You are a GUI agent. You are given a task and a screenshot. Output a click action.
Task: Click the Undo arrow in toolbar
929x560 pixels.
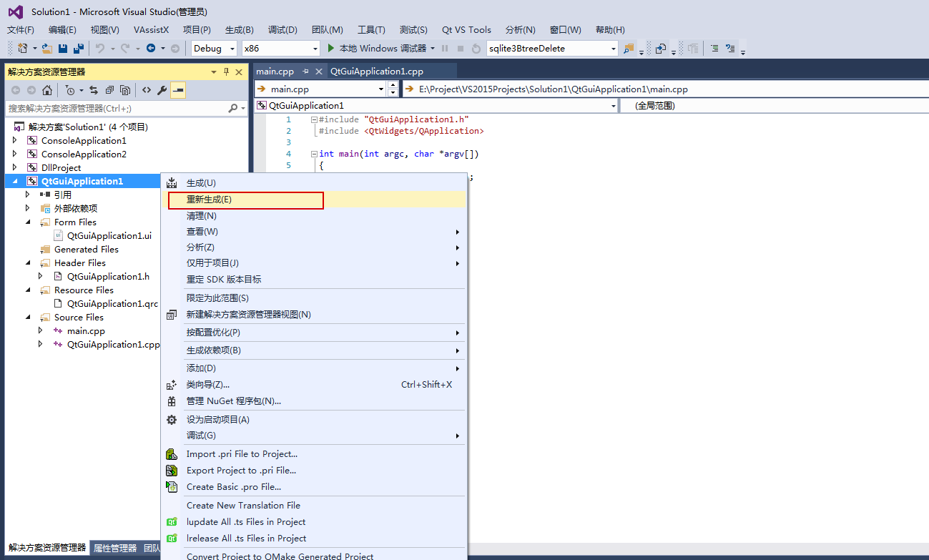coord(100,48)
